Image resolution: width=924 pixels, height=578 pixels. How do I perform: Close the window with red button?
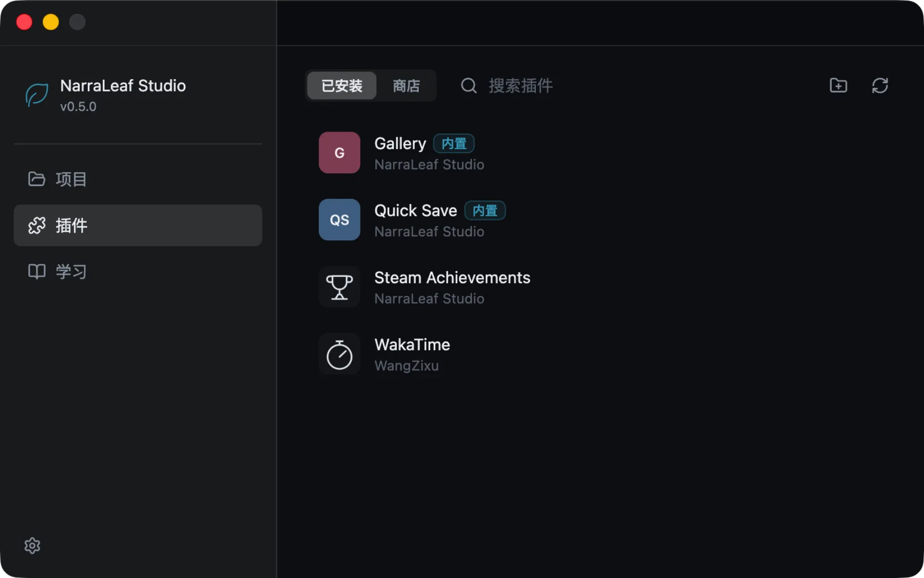pos(24,22)
